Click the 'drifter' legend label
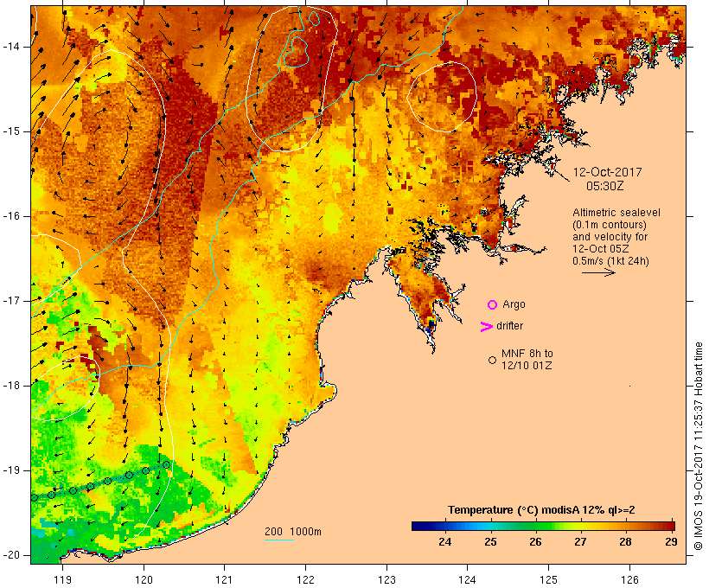 [x=509, y=326]
